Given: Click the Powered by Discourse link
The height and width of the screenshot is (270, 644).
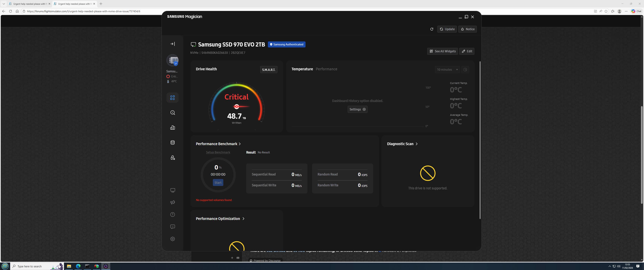Looking at the screenshot, I should [265, 260].
